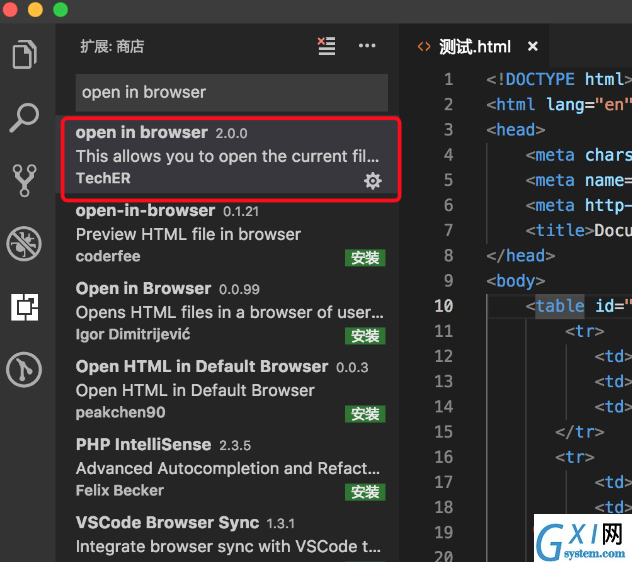Click the opening tr tag on line 16
The image size is (632, 562).
[x=575, y=457]
